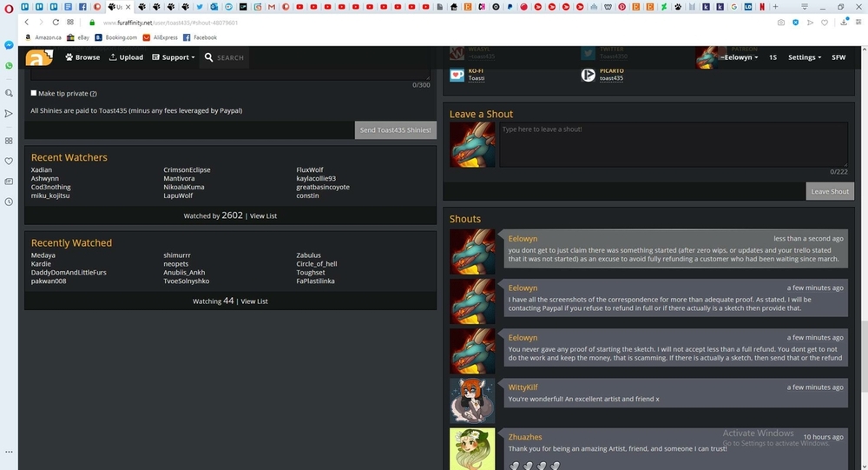The height and width of the screenshot is (470, 868).
Task: Open Zhuazhes avatar thumbnail
Action: (472, 449)
